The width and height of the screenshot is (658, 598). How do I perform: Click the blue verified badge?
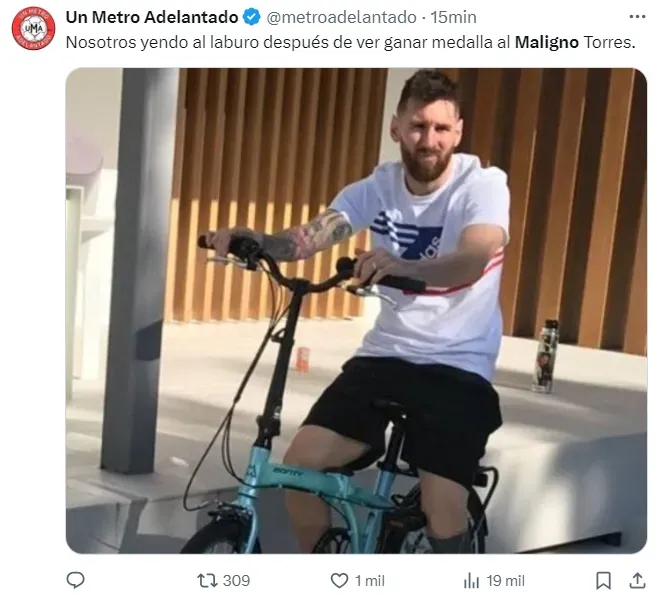(251, 18)
